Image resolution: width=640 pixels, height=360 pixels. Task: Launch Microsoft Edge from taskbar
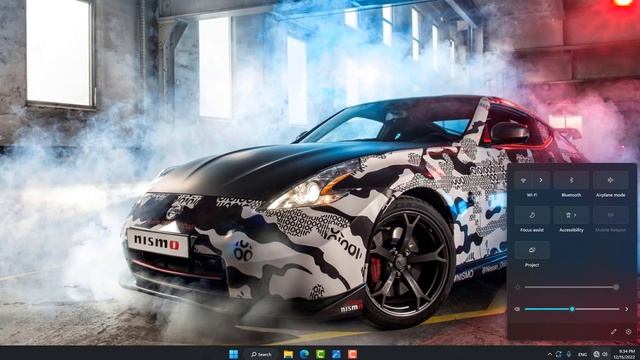304,354
